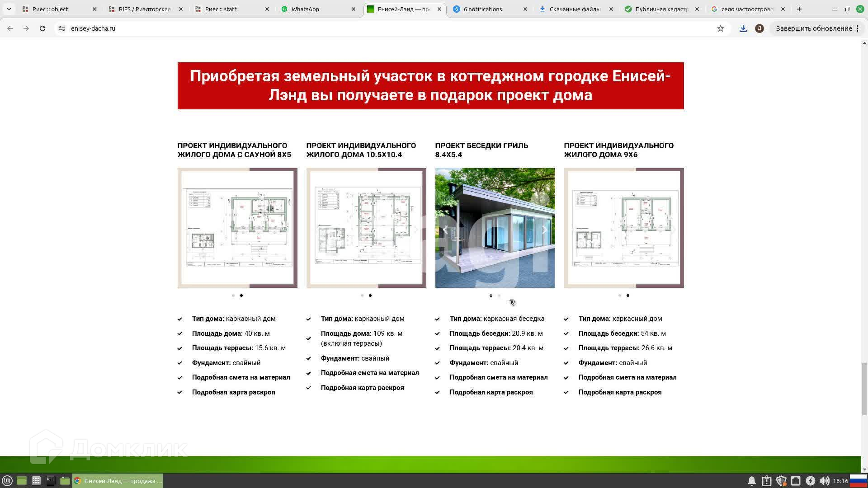Reload the enisey-dacha.ru page

click(x=42, y=28)
